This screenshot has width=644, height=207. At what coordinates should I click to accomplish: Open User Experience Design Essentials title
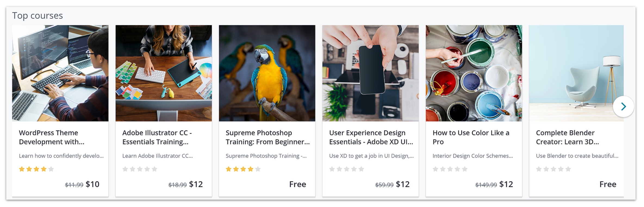click(x=371, y=137)
